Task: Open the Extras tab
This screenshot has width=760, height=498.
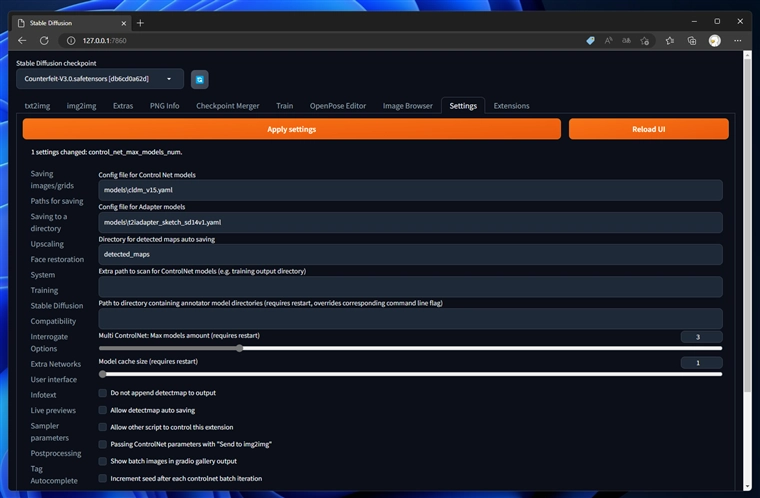Action: click(x=123, y=106)
